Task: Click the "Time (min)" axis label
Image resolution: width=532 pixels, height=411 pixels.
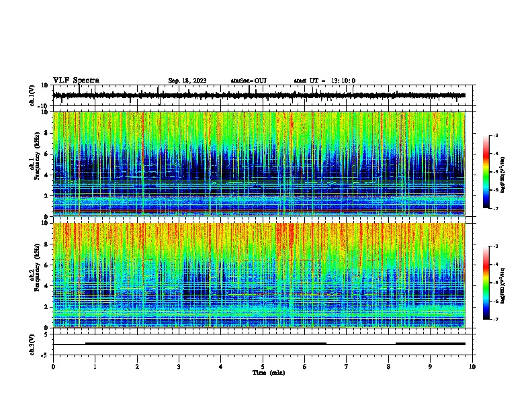Action: [269, 373]
